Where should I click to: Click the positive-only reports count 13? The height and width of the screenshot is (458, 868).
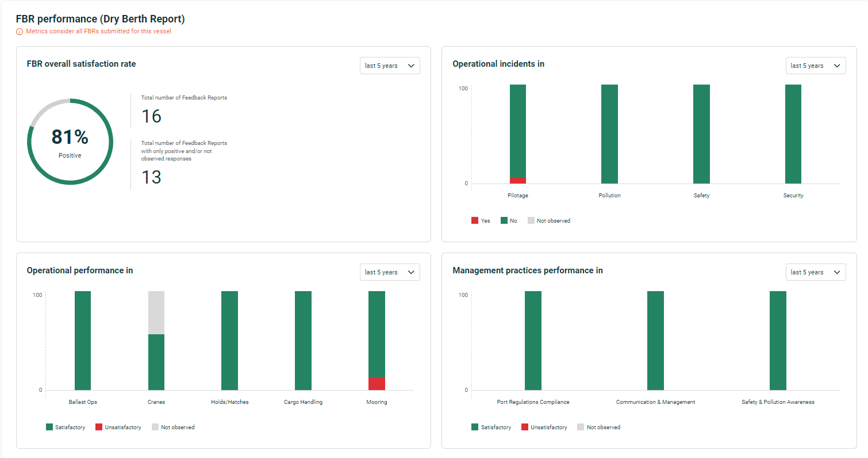(x=151, y=177)
